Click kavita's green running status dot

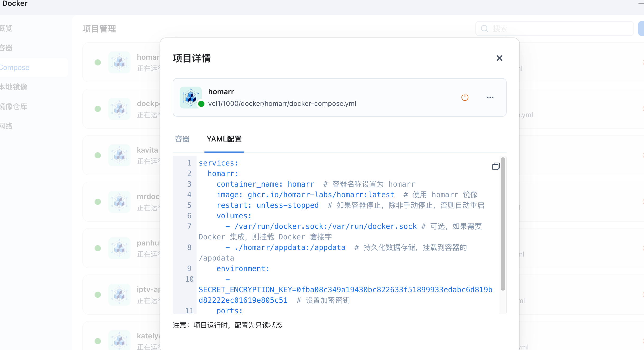coord(98,155)
